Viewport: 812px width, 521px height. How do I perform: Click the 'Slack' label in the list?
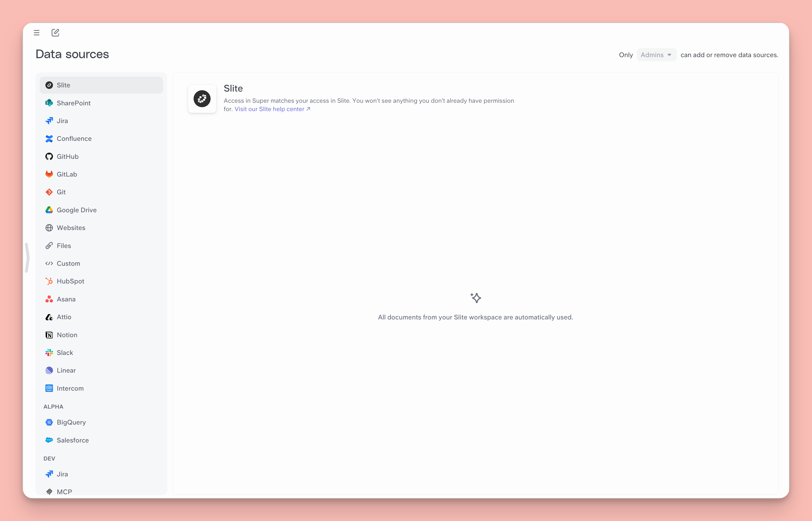(x=65, y=353)
